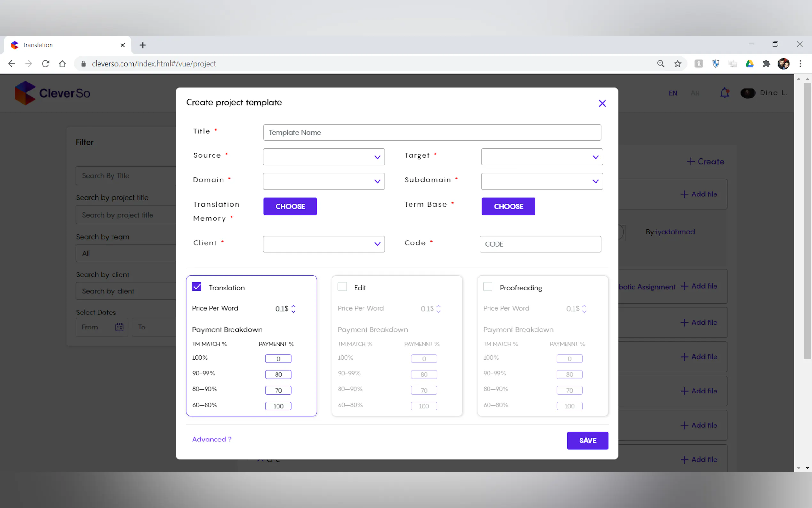
Task: Switch language to EN
Action: point(673,93)
